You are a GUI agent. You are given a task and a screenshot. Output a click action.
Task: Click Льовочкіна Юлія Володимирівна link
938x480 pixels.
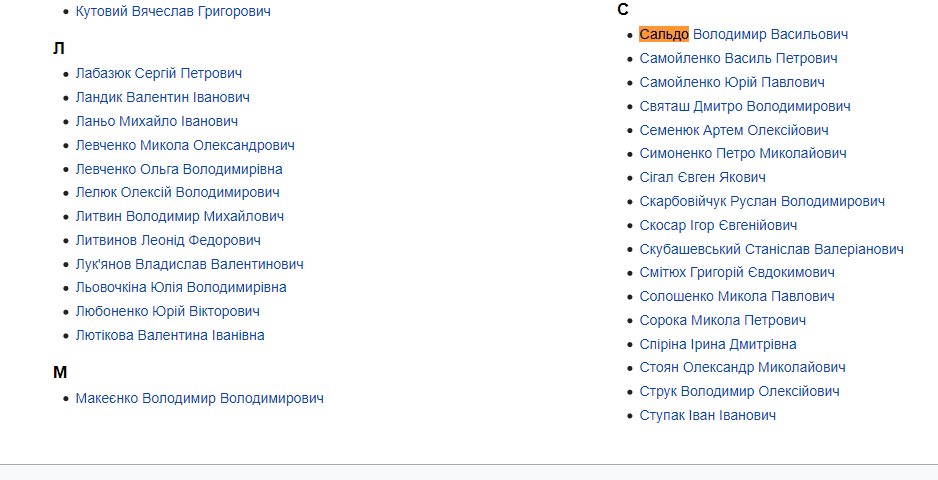click(x=181, y=287)
